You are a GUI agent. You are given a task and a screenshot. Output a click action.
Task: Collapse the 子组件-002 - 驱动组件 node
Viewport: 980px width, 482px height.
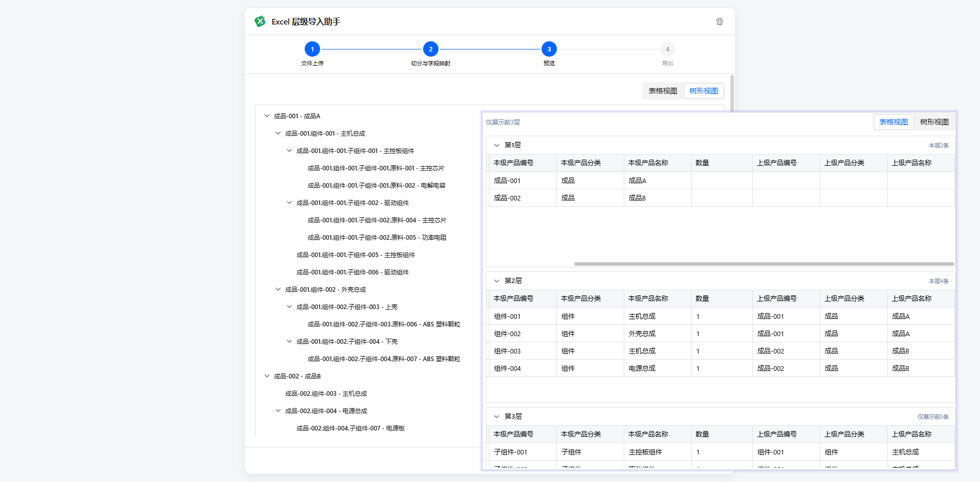(x=289, y=202)
